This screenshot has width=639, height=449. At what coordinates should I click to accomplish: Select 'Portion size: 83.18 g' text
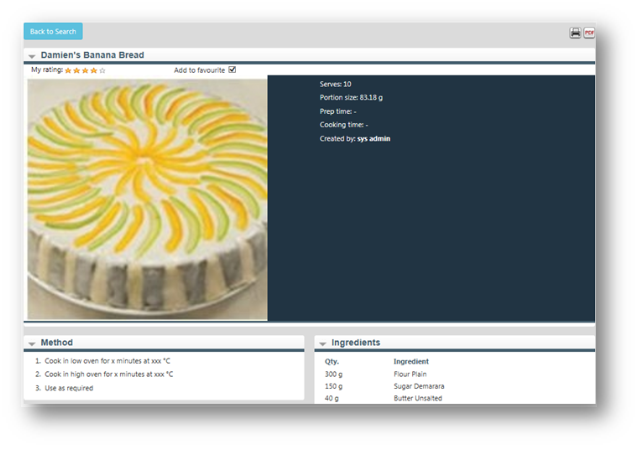(x=351, y=97)
